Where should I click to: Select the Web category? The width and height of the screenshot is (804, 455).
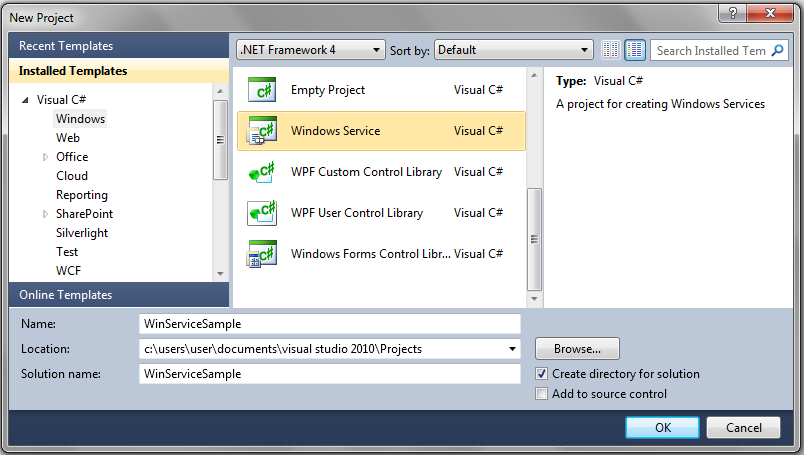[68, 138]
